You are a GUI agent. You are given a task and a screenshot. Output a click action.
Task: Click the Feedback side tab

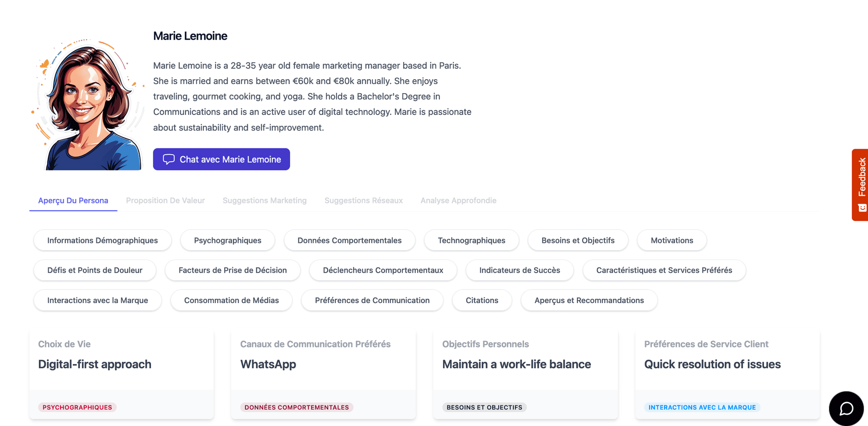click(861, 185)
